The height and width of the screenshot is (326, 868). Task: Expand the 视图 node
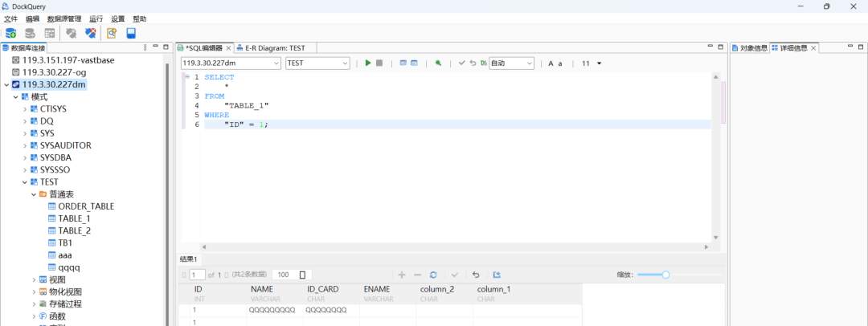pos(35,279)
